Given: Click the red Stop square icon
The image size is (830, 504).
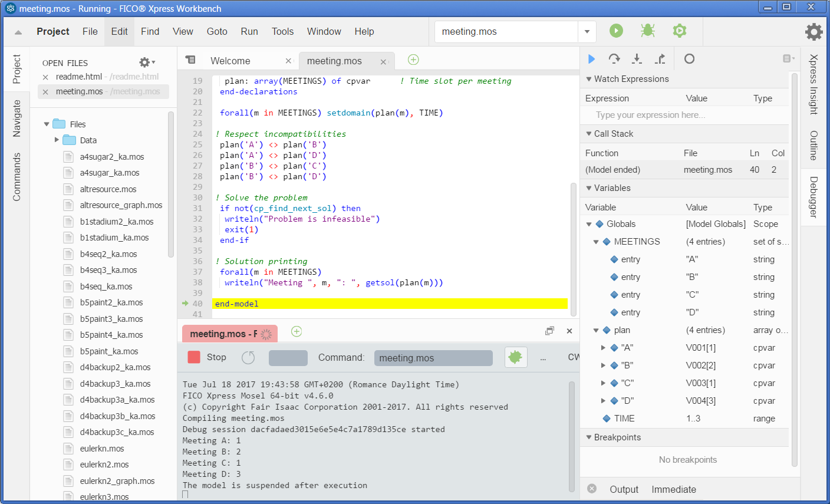Looking at the screenshot, I should click(194, 357).
